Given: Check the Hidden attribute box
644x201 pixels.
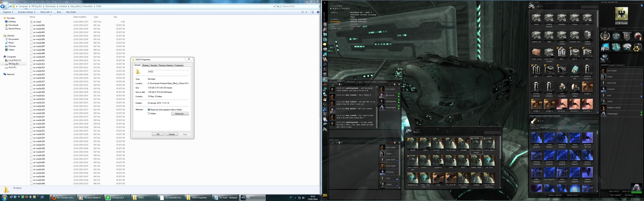Looking at the screenshot, I should pyautogui.click(x=149, y=114).
